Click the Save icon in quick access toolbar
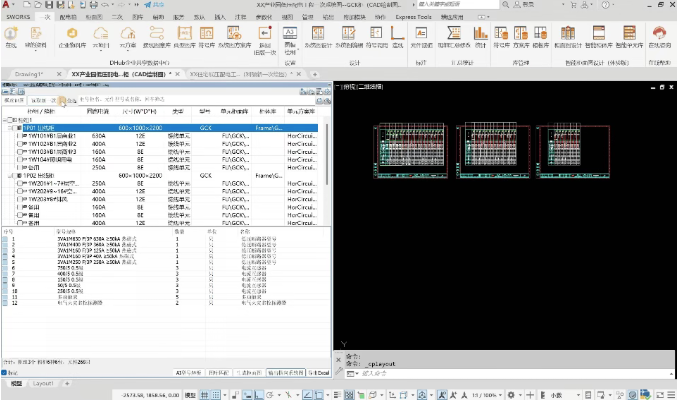The image size is (678, 401). [x=49, y=5]
